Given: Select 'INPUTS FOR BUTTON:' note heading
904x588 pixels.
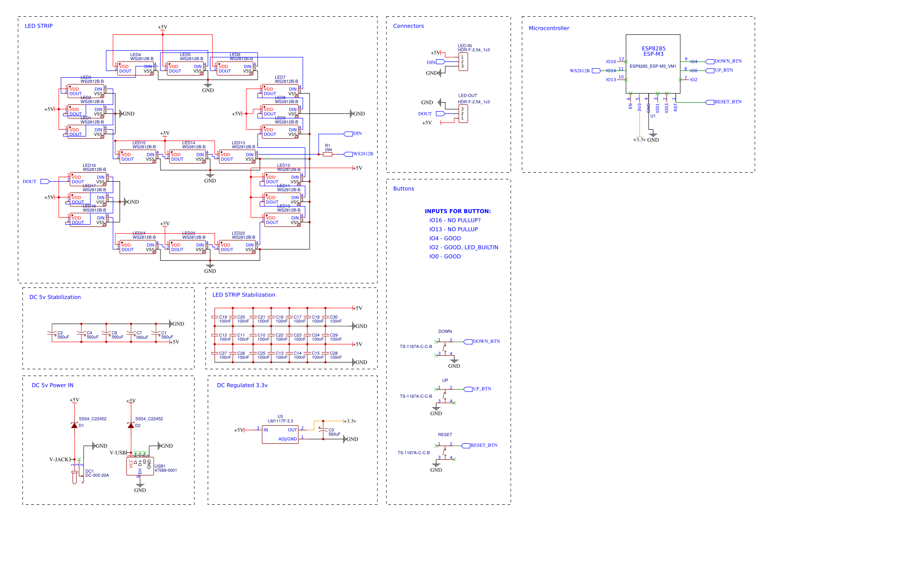Looking at the screenshot, I should pyautogui.click(x=458, y=211).
